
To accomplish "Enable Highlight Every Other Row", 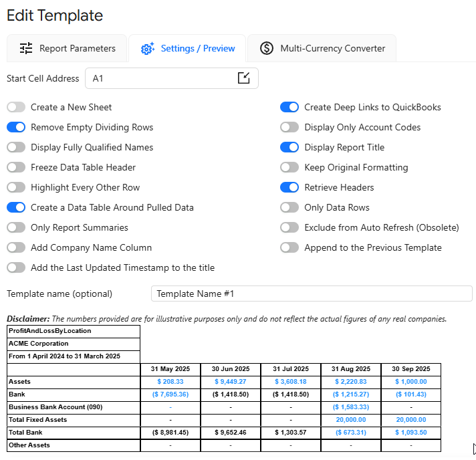I will tap(16, 187).
